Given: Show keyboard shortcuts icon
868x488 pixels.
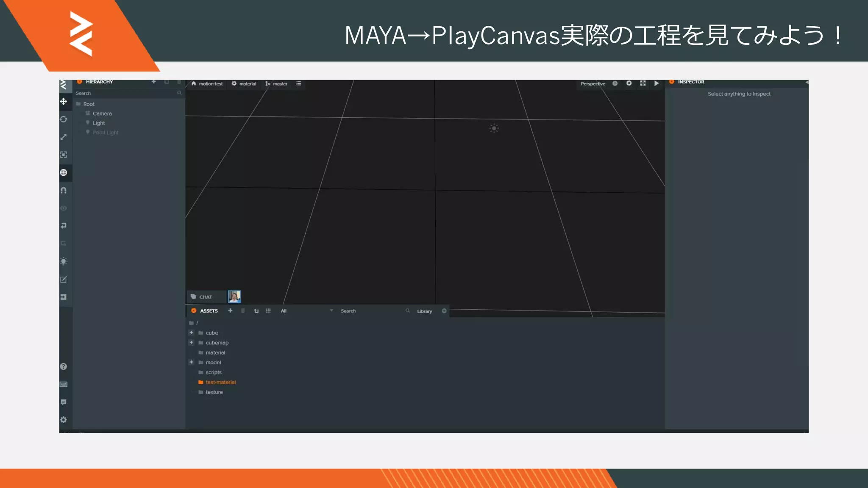Looking at the screenshot, I should coord(64,384).
